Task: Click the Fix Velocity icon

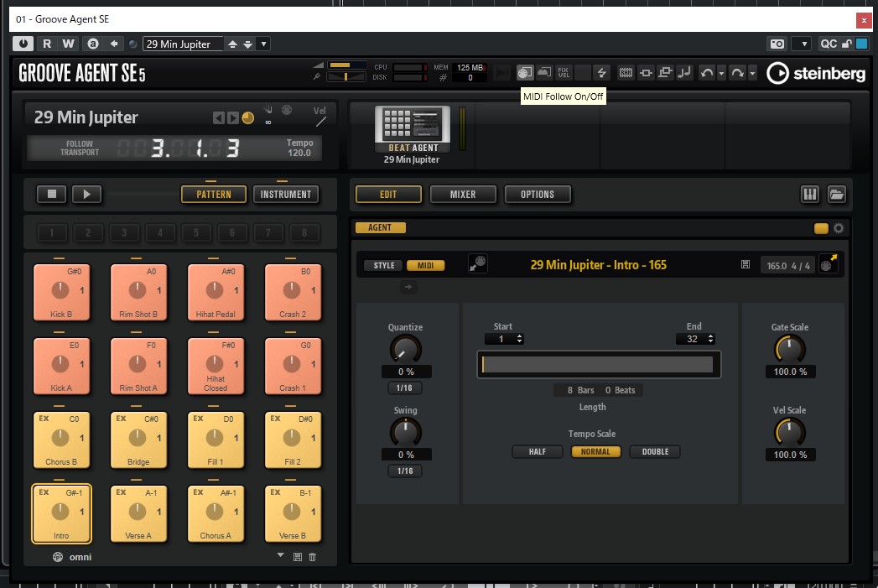Action: (564, 73)
